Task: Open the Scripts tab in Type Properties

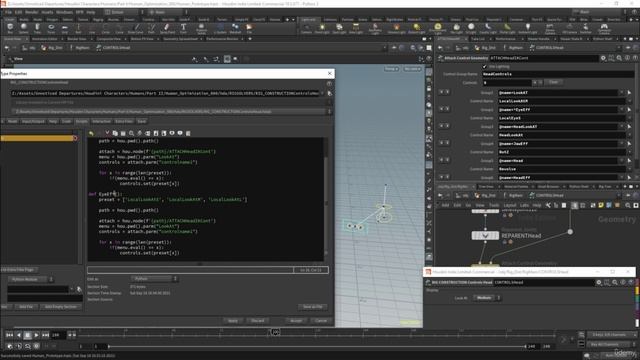Action: click(82, 121)
